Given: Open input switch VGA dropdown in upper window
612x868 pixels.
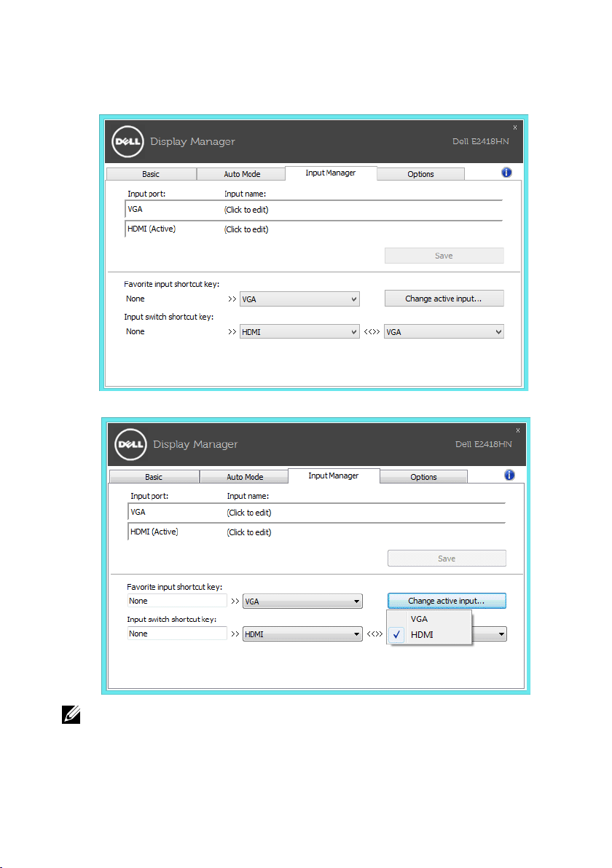Looking at the screenshot, I should [x=444, y=331].
